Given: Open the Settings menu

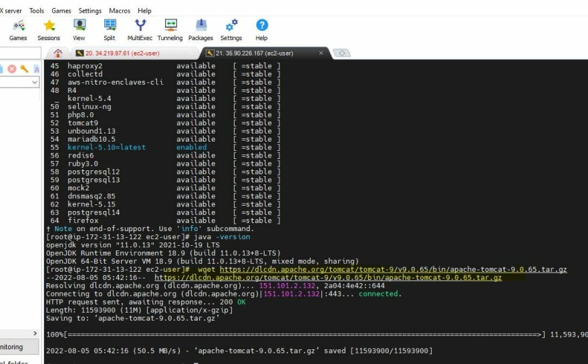Looking at the screenshot, I should click(90, 11).
